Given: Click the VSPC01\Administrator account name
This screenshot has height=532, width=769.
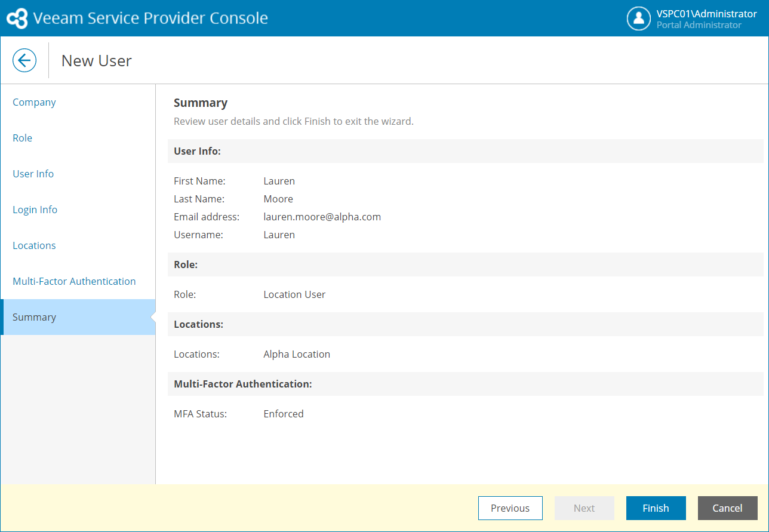Looking at the screenshot, I should pyautogui.click(x=706, y=14).
